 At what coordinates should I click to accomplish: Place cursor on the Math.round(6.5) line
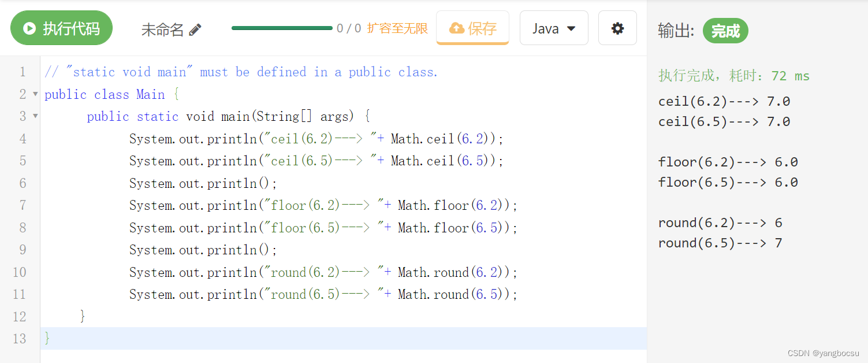click(323, 294)
